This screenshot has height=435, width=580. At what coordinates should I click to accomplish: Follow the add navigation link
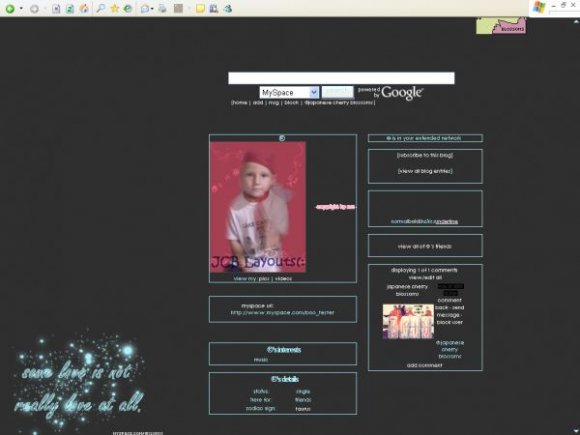258,102
